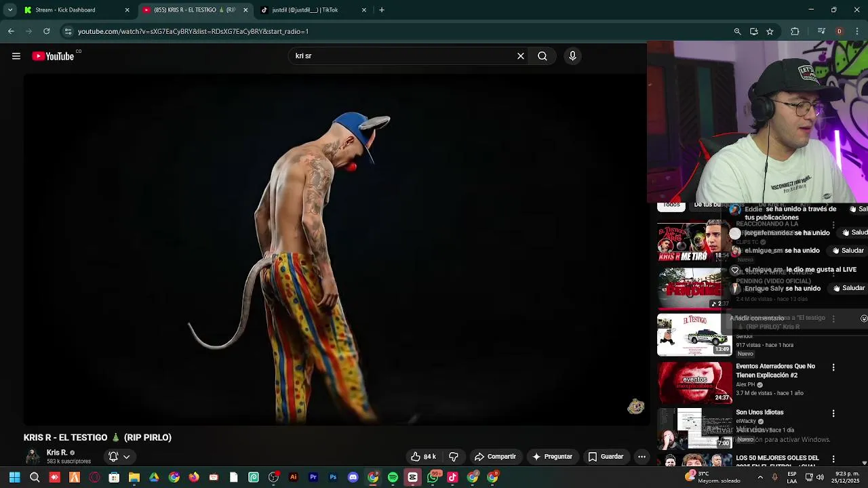Close the TikTok browser tab
Screen dimensions: 868x488
pos(364,10)
